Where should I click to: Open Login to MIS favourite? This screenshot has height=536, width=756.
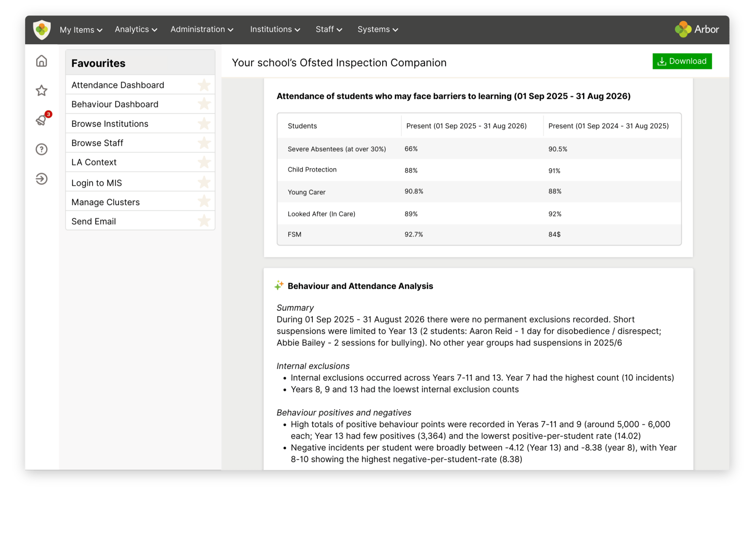pos(97,183)
